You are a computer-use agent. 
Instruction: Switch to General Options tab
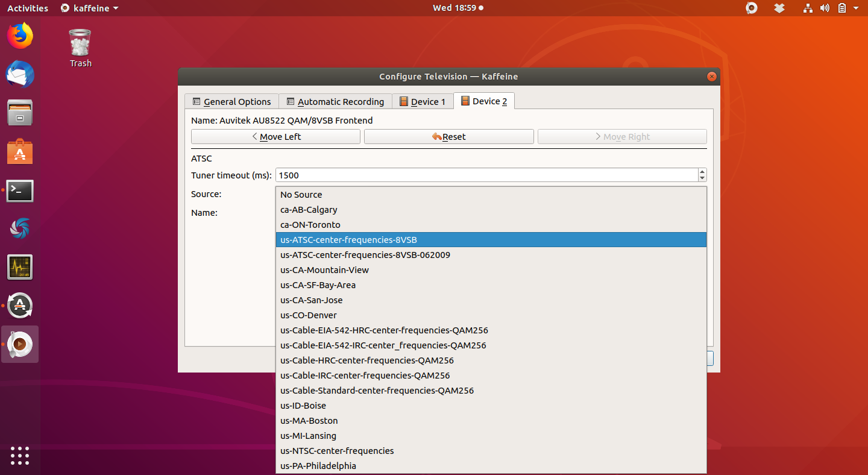point(231,101)
